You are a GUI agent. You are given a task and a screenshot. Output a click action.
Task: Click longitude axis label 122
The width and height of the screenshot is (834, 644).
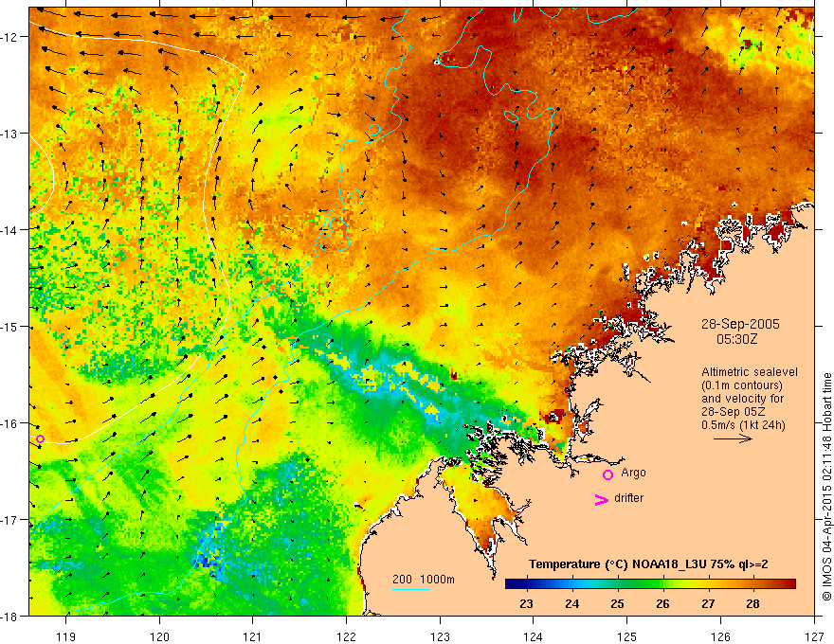pyautogui.click(x=346, y=636)
